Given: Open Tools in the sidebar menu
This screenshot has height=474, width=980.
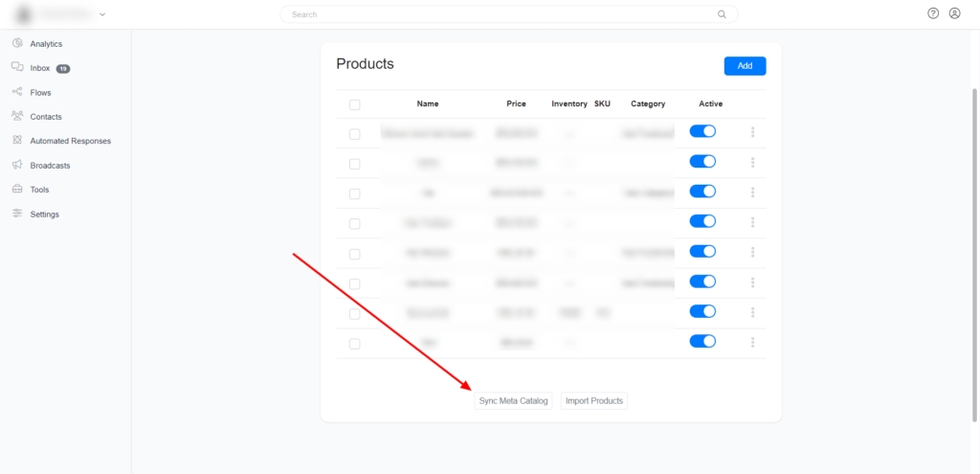Looking at the screenshot, I should click(x=39, y=190).
